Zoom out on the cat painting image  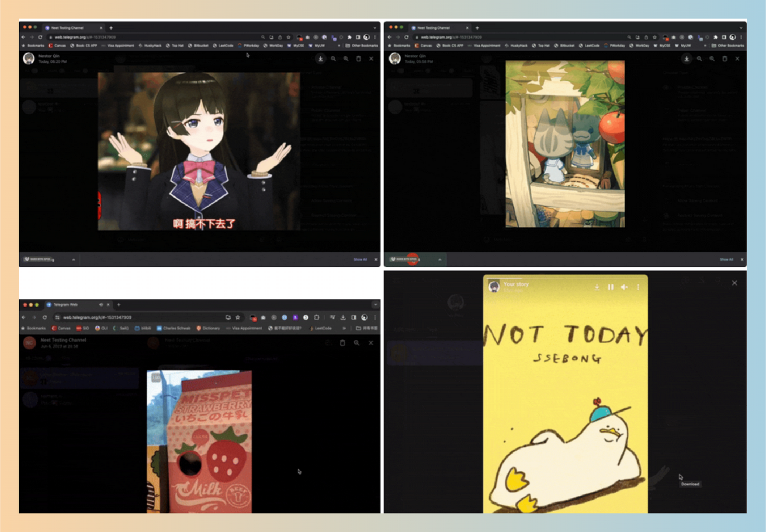(700, 58)
